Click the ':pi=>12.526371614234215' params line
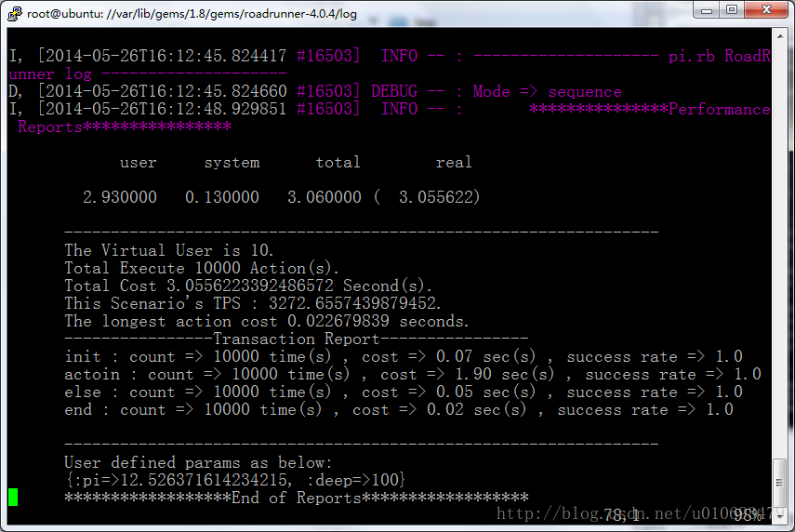 click(x=235, y=480)
